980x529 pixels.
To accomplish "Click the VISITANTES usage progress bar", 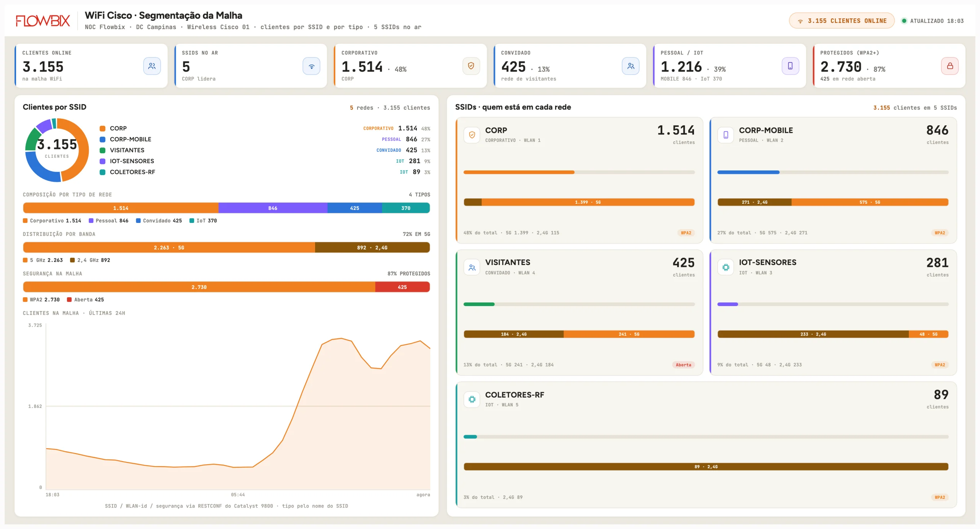I will (579, 305).
